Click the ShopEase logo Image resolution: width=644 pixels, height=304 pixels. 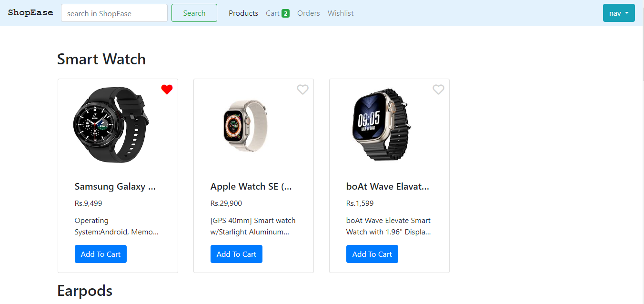30,13
